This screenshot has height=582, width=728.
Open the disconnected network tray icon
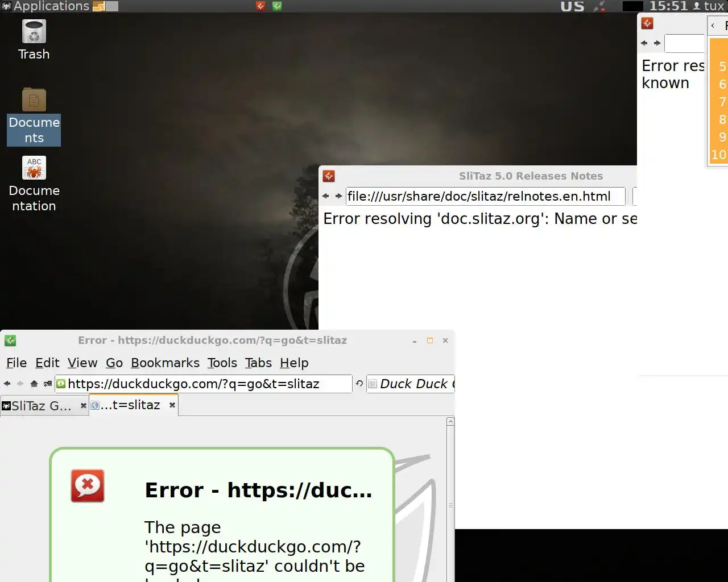(599, 6)
